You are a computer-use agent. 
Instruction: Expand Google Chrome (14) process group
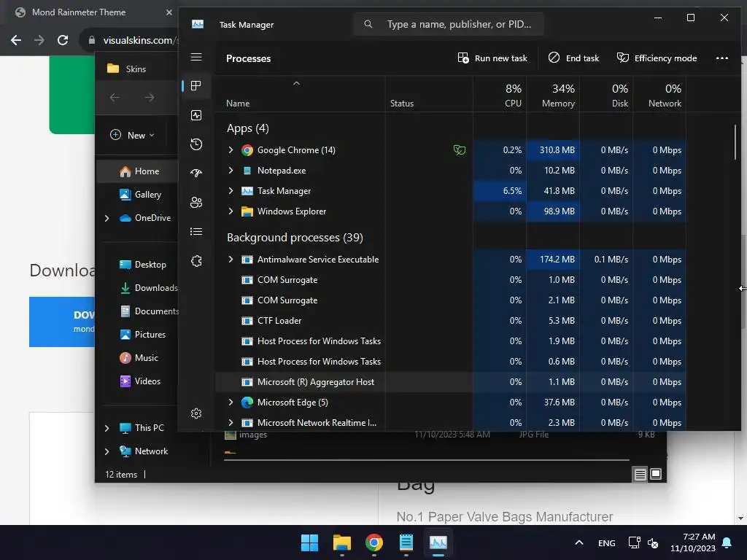tap(231, 150)
